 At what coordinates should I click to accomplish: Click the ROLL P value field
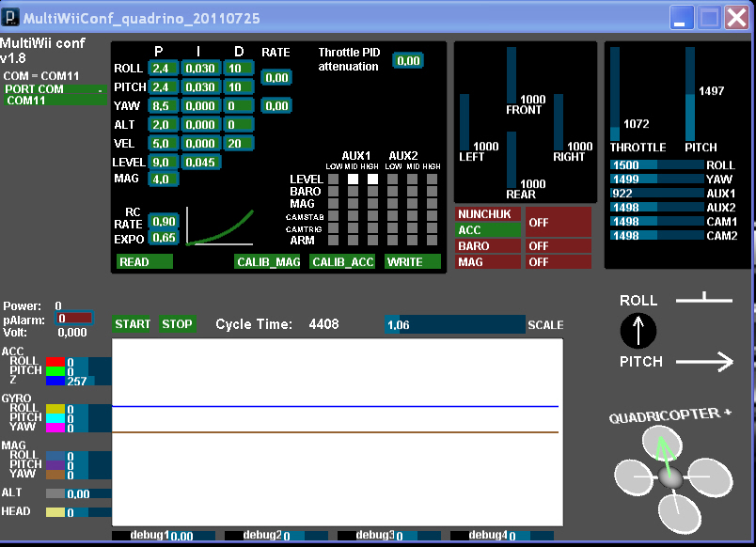[x=163, y=69]
